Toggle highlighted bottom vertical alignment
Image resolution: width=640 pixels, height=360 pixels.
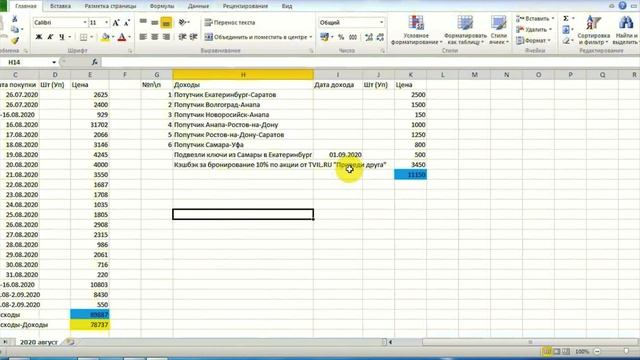tap(166, 23)
